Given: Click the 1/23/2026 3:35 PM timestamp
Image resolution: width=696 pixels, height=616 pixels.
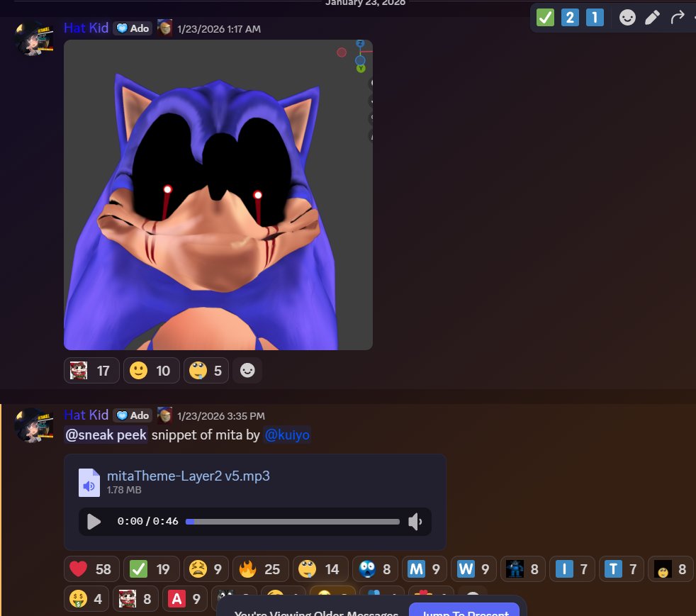Looking at the screenshot, I should tap(221, 416).
